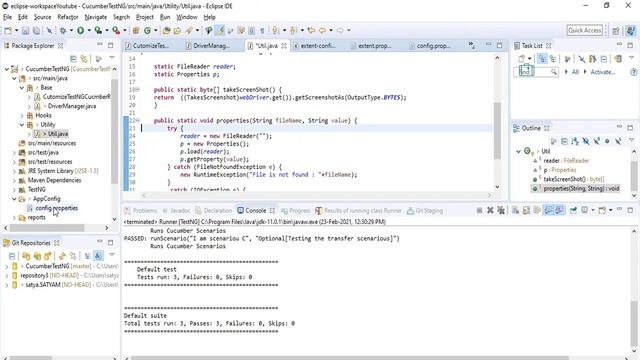640x360 pixels.
Task: Open the Refactor menu
Action: [68, 17]
